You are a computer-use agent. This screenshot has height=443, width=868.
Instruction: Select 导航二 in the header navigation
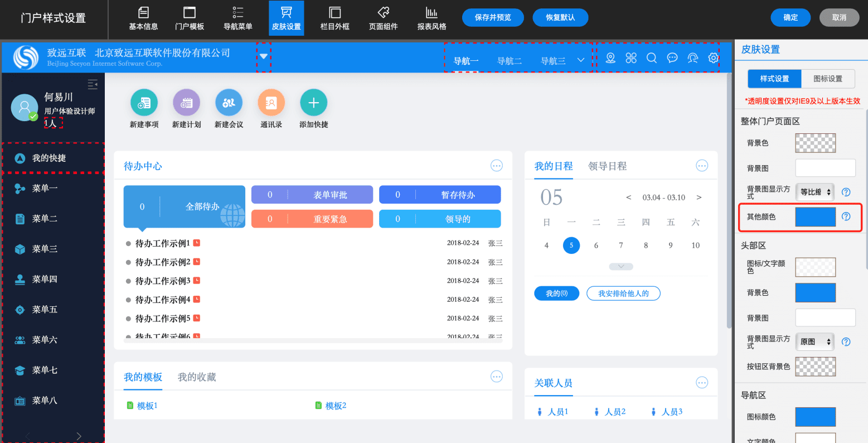(510, 61)
